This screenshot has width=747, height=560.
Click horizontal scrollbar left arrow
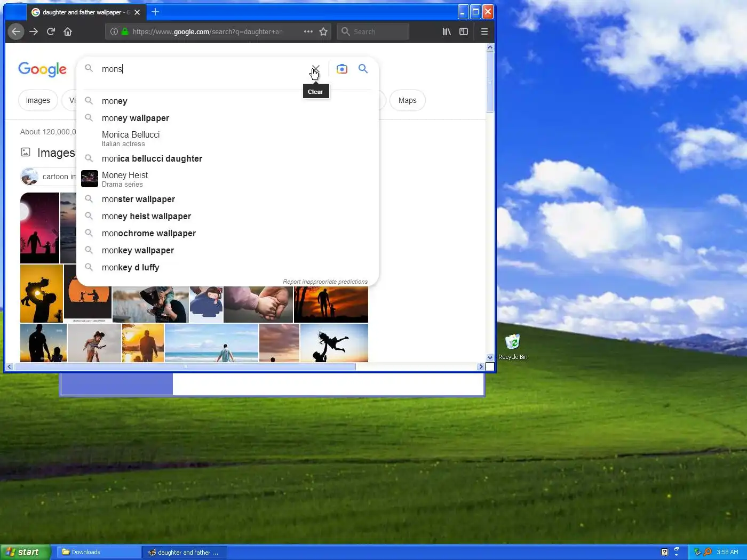click(10, 366)
